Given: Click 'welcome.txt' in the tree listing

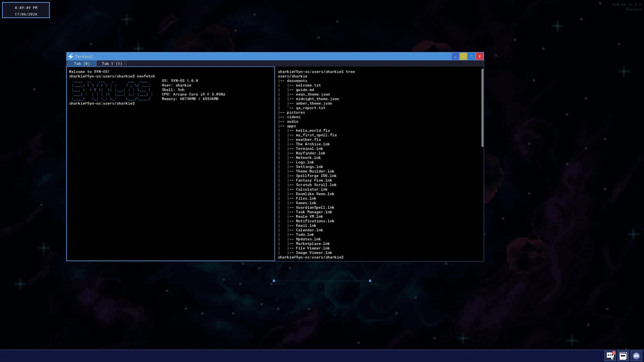Looking at the screenshot, I should click(308, 85).
